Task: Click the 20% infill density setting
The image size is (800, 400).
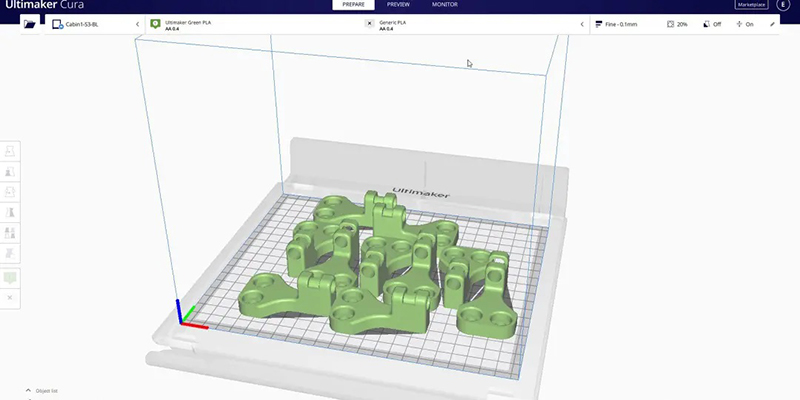Action: coord(676,24)
